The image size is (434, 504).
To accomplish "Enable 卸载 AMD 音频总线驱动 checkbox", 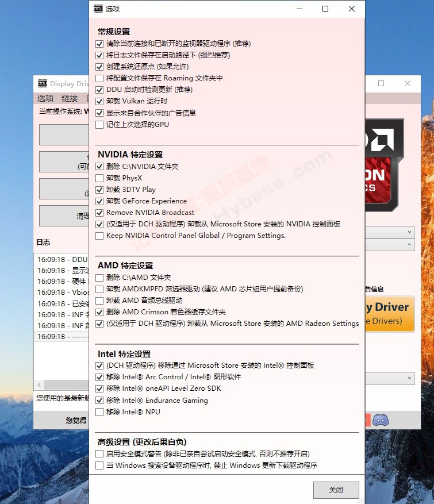I will click(x=99, y=301).
